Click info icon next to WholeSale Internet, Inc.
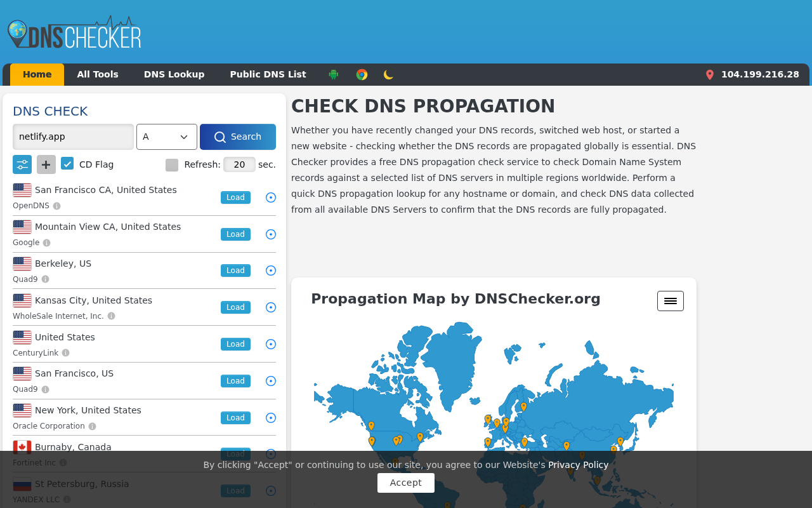 point(111,316)
